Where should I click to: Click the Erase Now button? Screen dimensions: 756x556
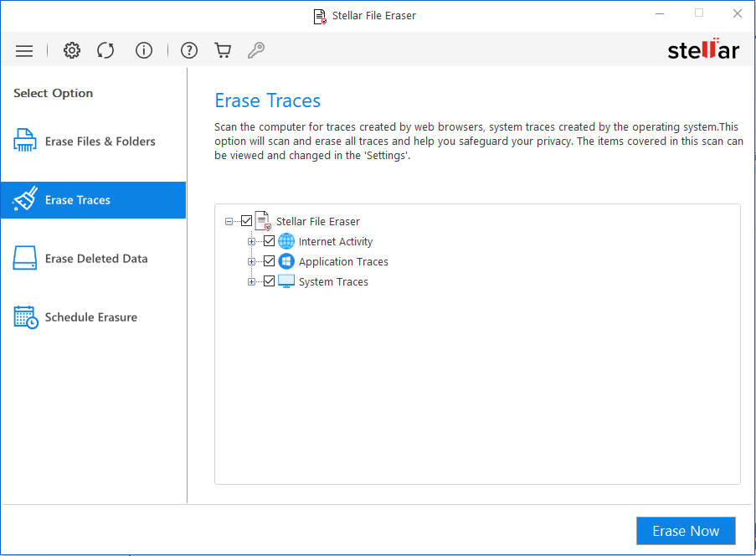[685, 531]
